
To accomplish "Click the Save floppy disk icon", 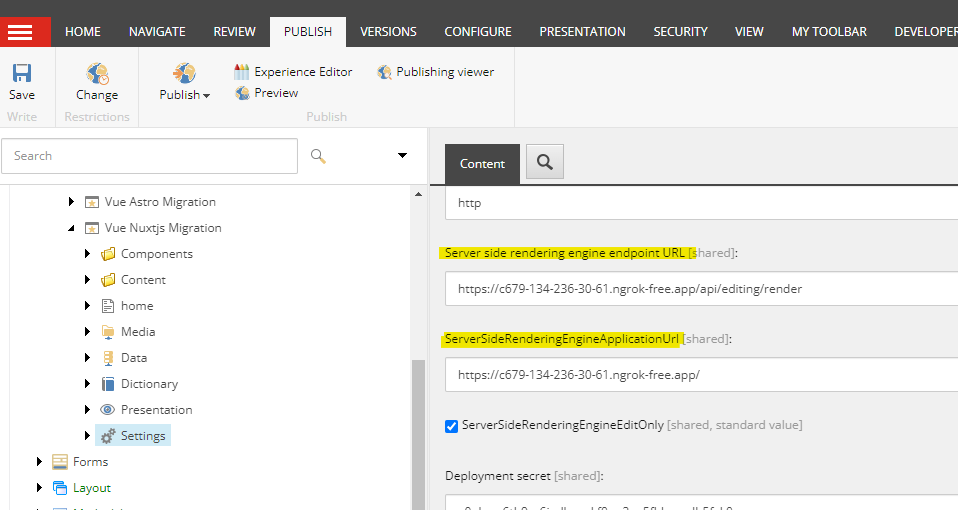I will [x=22, y=73].
